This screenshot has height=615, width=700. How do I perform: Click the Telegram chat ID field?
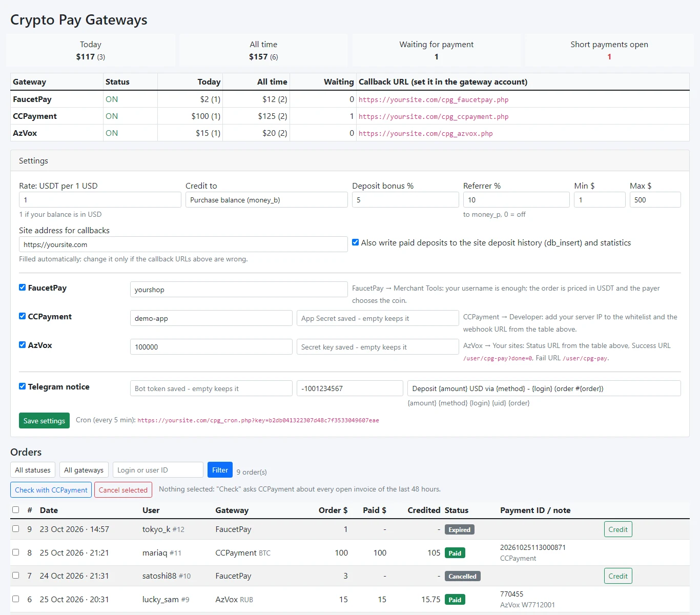pyautogui.click(x=350, y=388)
